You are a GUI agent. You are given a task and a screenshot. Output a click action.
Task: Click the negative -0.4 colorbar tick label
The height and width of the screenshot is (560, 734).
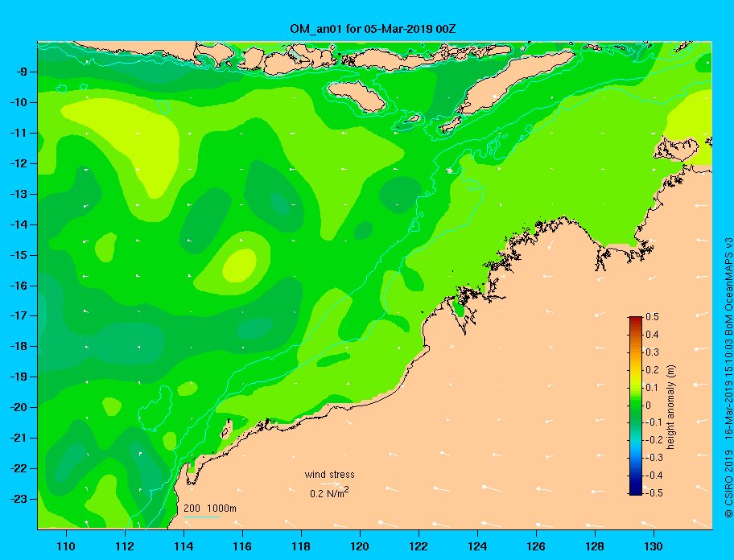654,476
